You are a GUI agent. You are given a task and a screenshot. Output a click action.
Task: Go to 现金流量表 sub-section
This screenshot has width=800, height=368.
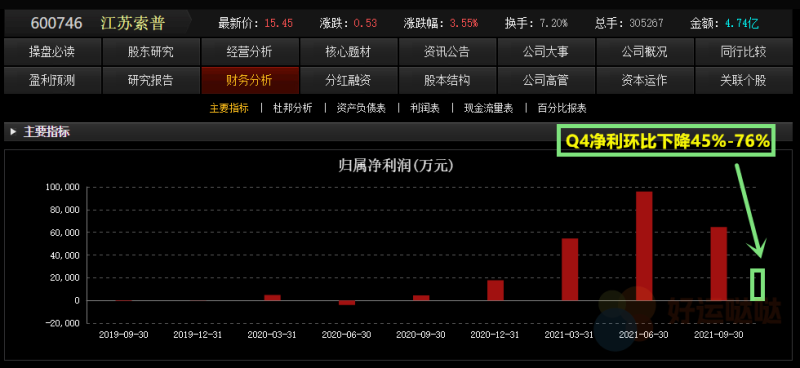pos(488,108)
